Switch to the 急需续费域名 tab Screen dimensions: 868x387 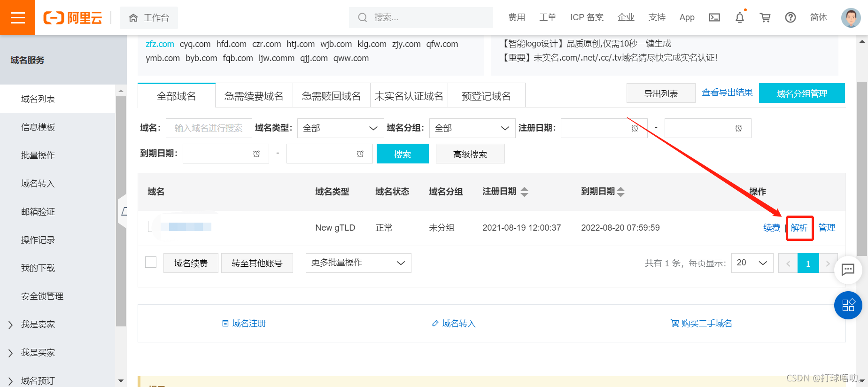click(x=254, y=96)
